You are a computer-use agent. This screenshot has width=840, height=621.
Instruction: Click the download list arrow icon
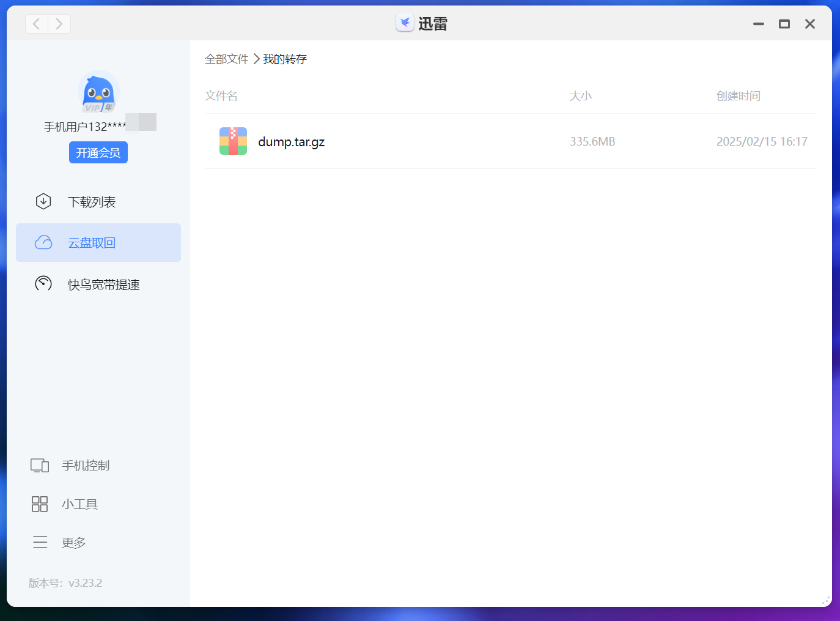[x=43, y=201]
